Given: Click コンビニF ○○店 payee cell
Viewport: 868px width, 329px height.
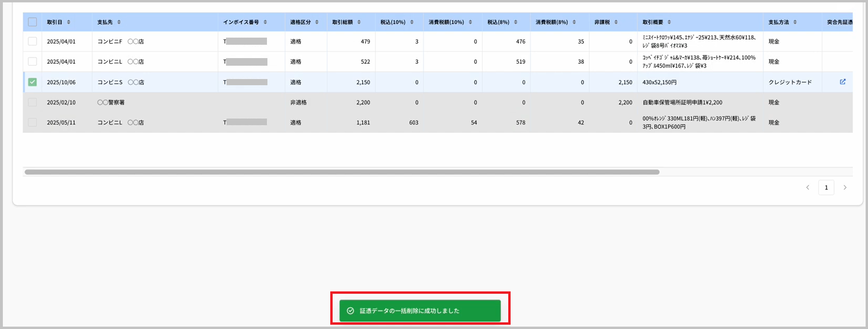Looking at the screenshot, I should [x=120, y=41].
